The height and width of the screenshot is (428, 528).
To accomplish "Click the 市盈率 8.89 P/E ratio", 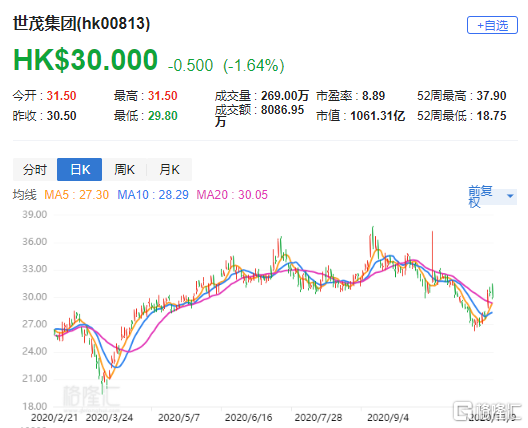I will 351,96.
